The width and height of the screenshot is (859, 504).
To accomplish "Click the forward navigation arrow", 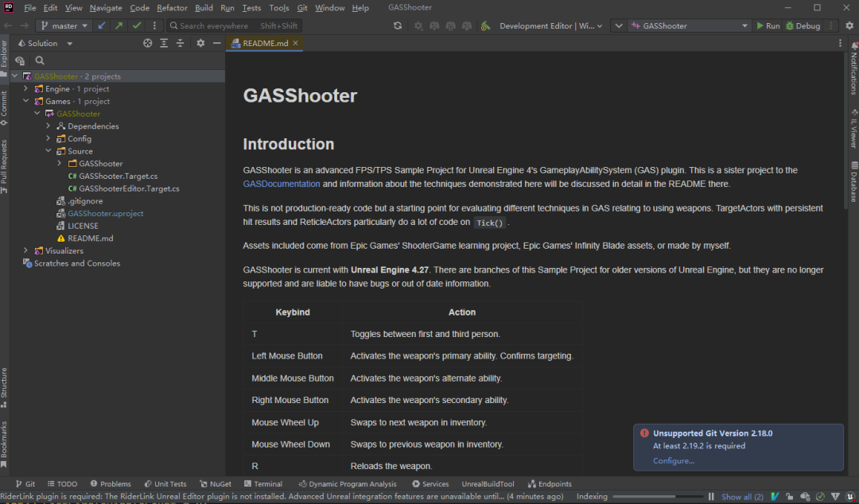I will [x=24, y=25].
